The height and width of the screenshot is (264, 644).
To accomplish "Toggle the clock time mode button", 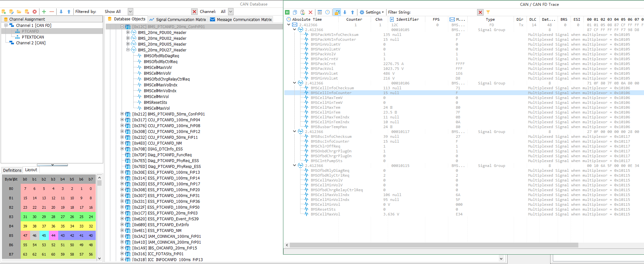I will tap(328, 12).
